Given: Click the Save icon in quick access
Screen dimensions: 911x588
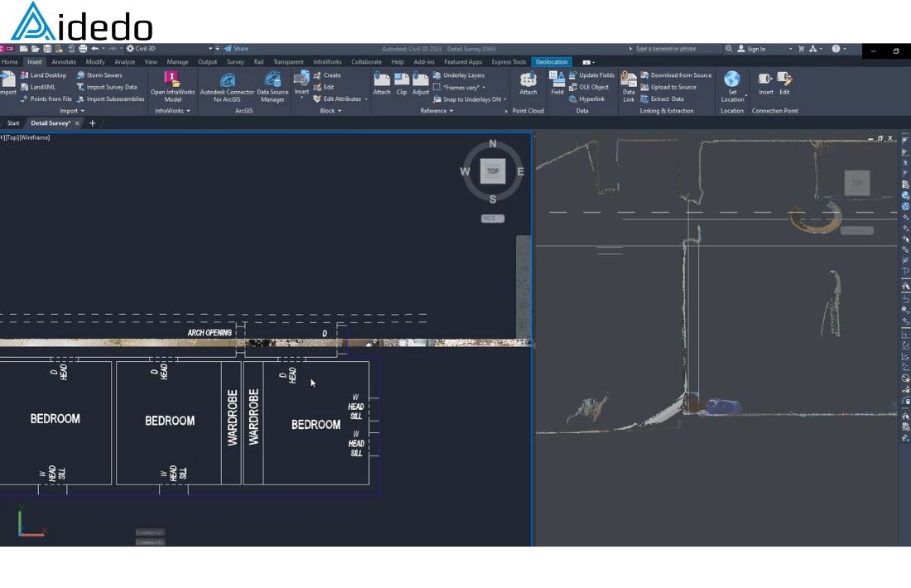Looking at the screenshot, I should [x=47, y=49].
